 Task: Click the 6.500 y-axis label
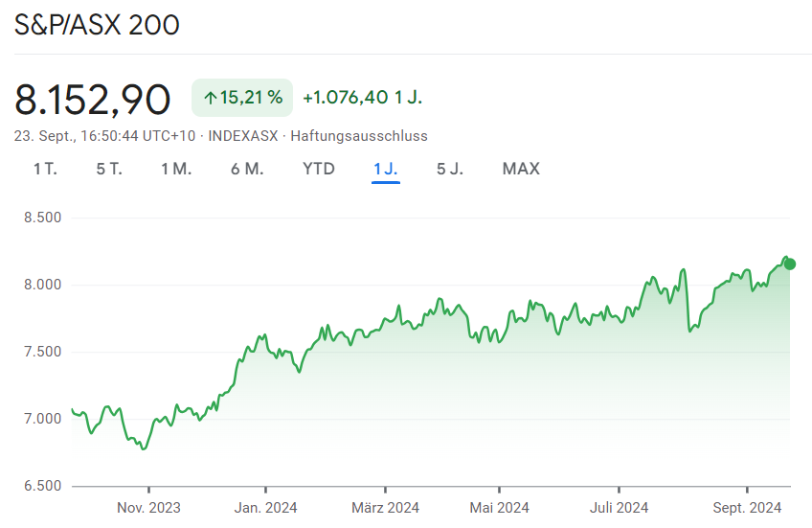[x=42, y=486]
